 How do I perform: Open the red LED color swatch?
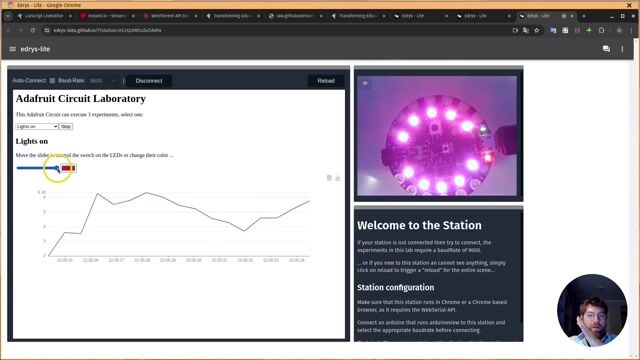point(68,168)
